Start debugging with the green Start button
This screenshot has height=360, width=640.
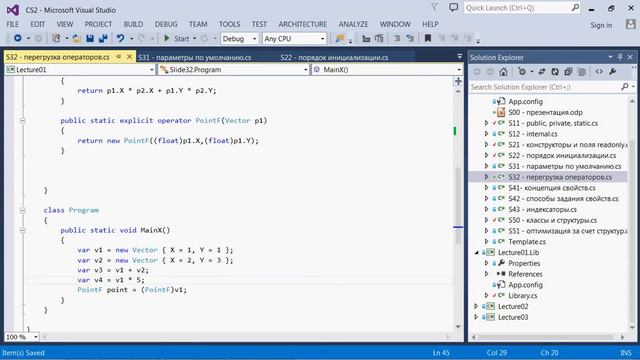tap(177, 38)
